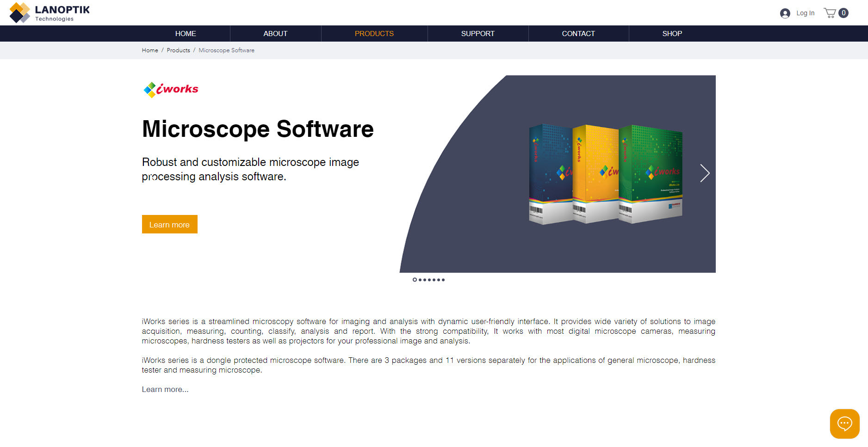Click the next slide arrow on the carousel
The height and width of the screenshot is (447, 868).
pos(704,173)
